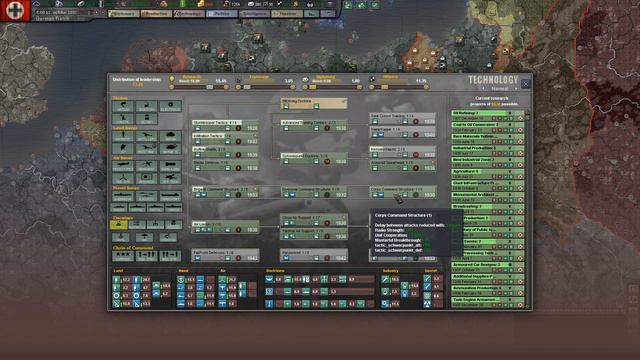The height and width of the screenshot is (360, 640).
Task: Click the first green map button at top right
Action: 348,5
